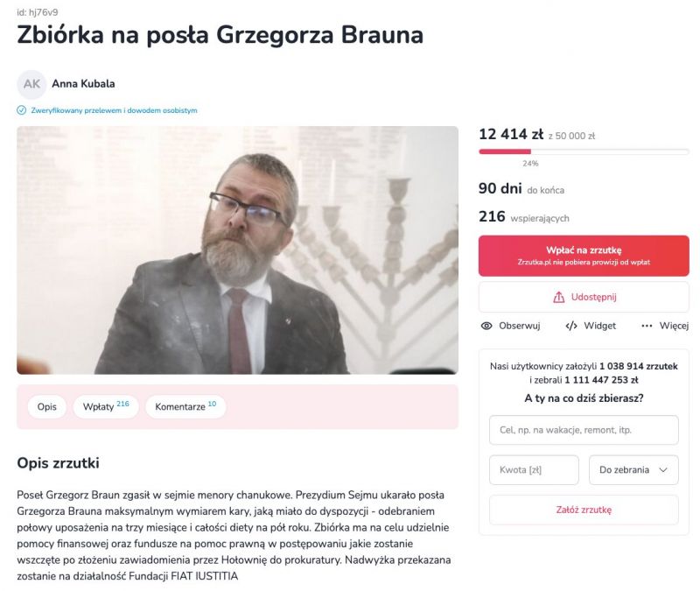This screenshot has width=700, height=591.
Task: Click the Kwota amount input field
Action: (534, 470)
